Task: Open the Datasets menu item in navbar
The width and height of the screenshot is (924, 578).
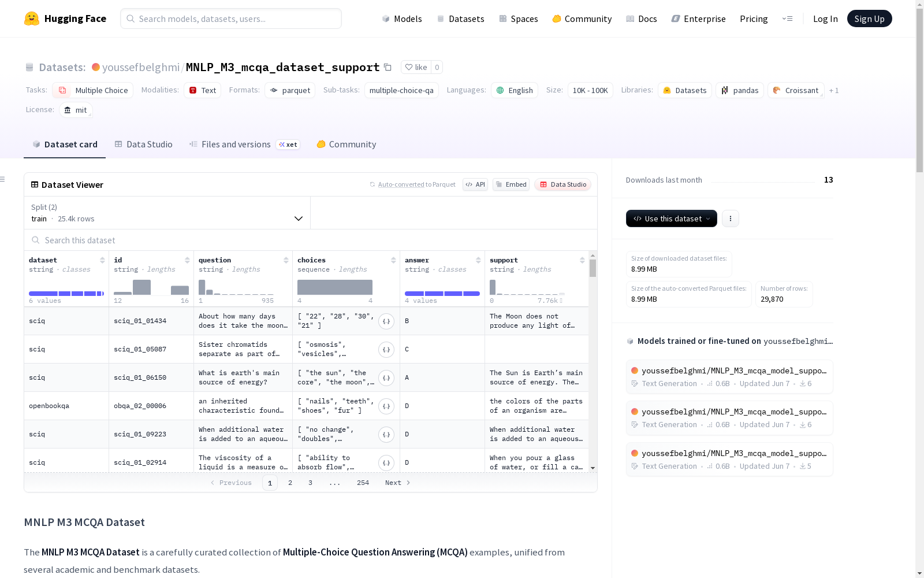Action: (x=460, y=18)
